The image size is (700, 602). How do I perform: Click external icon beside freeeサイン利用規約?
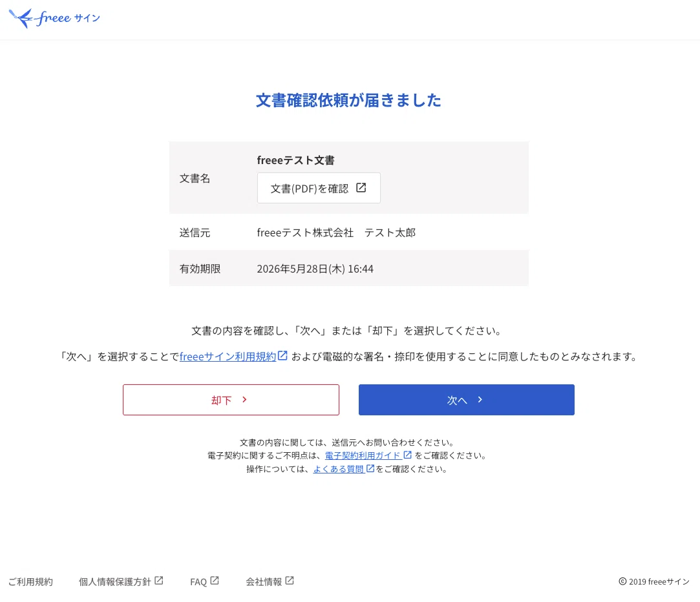point(282,356)
